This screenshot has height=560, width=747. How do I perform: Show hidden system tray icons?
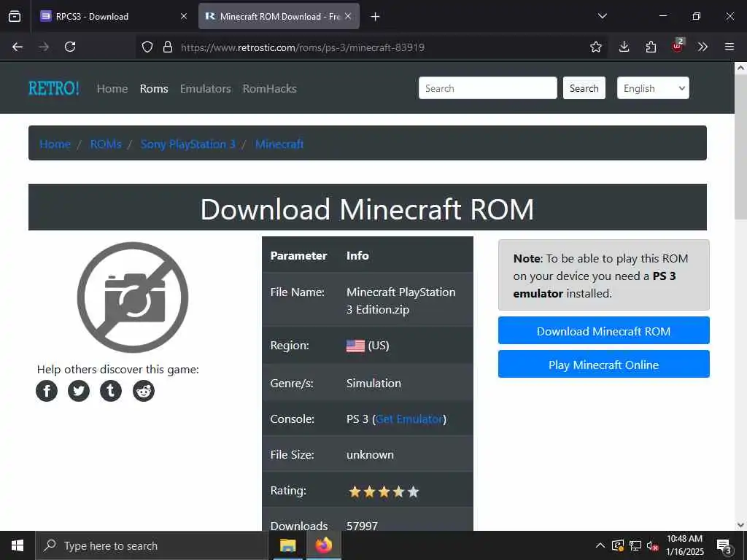600,545
